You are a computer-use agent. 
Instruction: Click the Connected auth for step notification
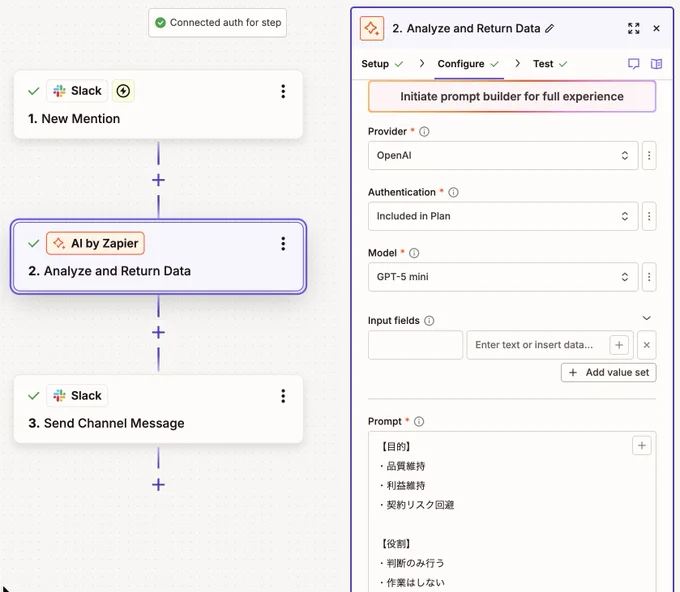pos(218,23)
